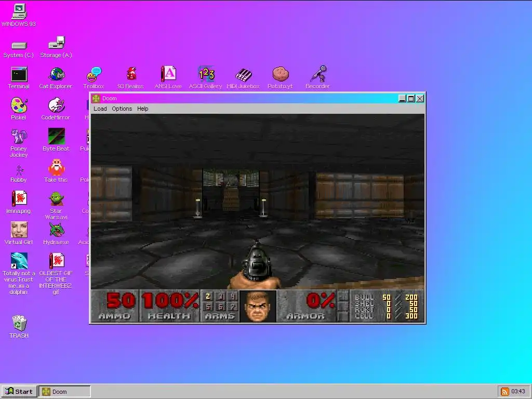Open the Potato.yt icon
The image size is (532, 399).
[280, 78]
